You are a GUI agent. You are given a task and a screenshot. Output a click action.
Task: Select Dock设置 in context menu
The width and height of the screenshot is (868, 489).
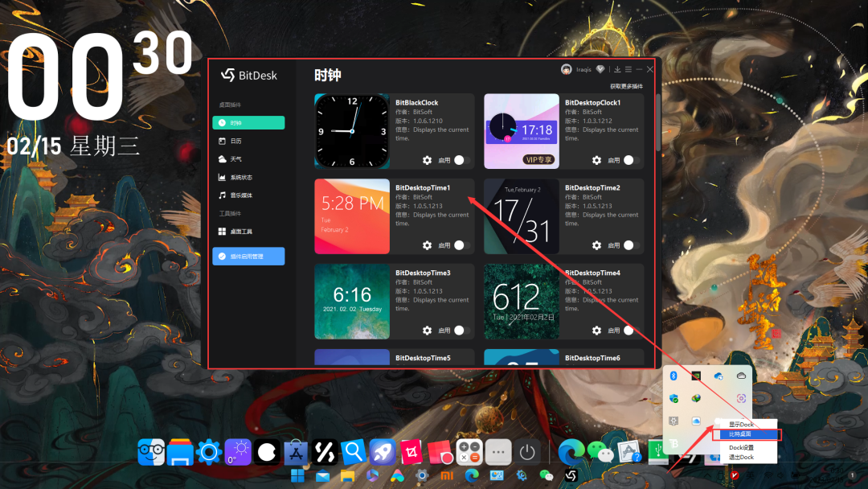(x=741, y=447)
